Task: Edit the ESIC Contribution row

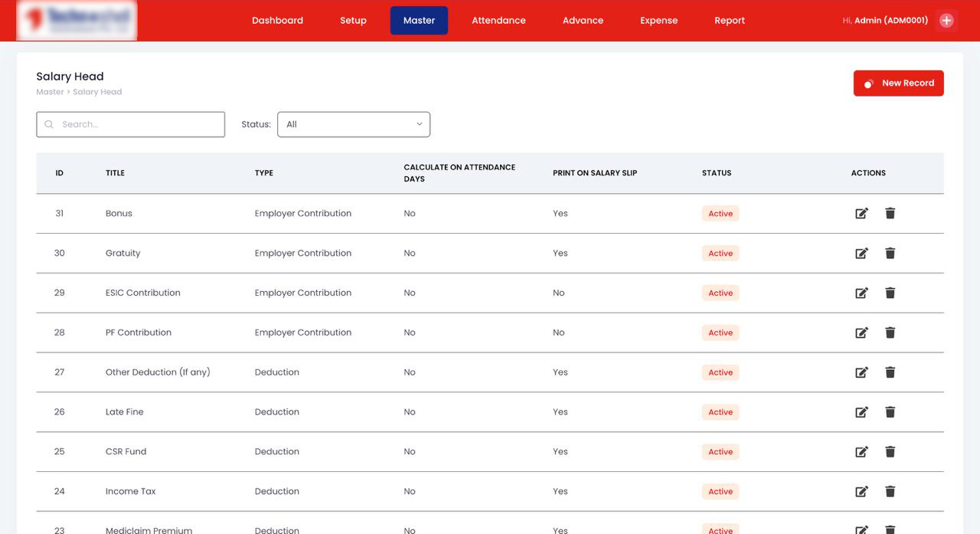Action: [861, 293]
